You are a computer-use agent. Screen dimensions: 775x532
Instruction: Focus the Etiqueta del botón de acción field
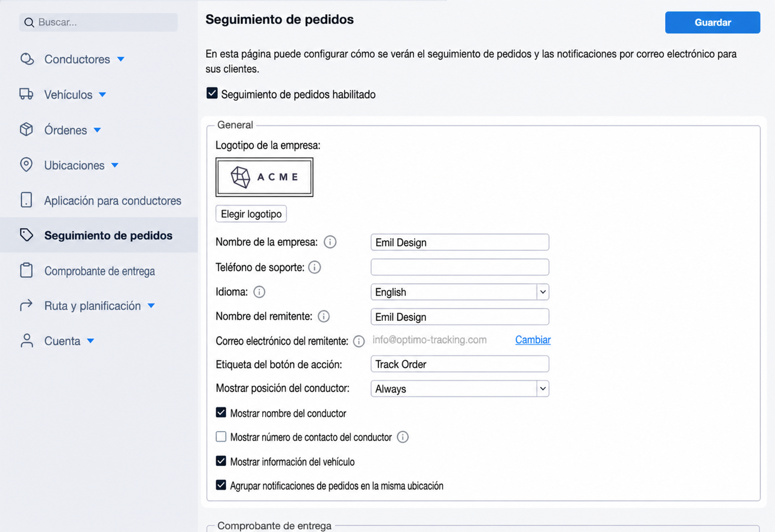pyautogui.click(x=460, y=364)
